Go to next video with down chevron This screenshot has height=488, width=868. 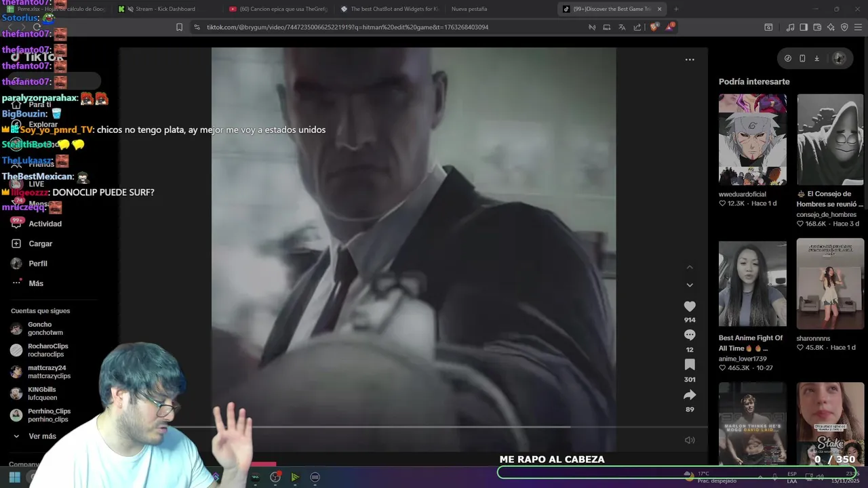[x=690, y=285]
